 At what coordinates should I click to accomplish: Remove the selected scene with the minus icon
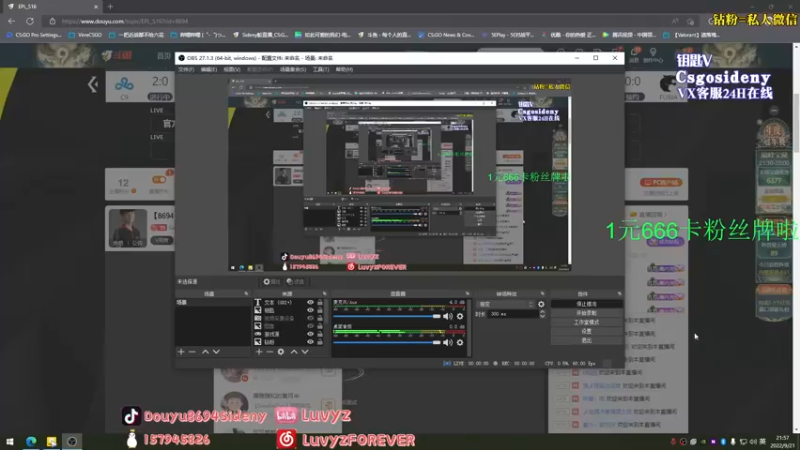[x=192, y=352]
